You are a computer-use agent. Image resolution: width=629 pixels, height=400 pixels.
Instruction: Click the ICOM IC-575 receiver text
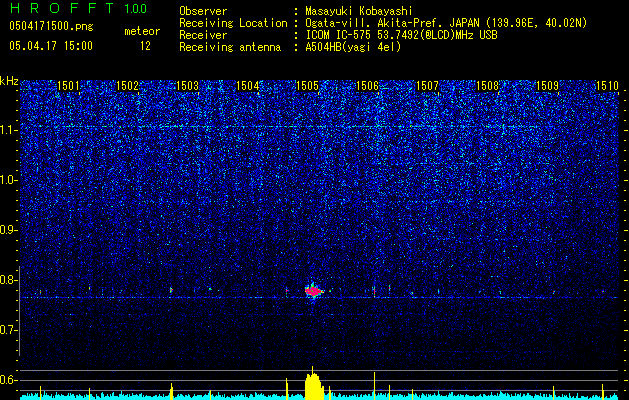tap(401, 35)
